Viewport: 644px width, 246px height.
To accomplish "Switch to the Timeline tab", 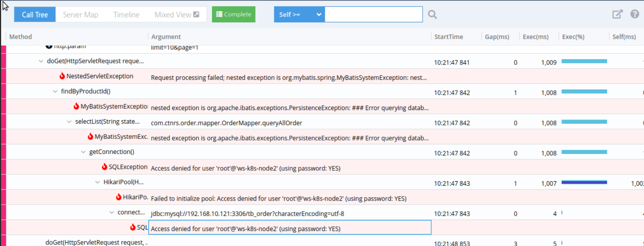I will 127,15.
